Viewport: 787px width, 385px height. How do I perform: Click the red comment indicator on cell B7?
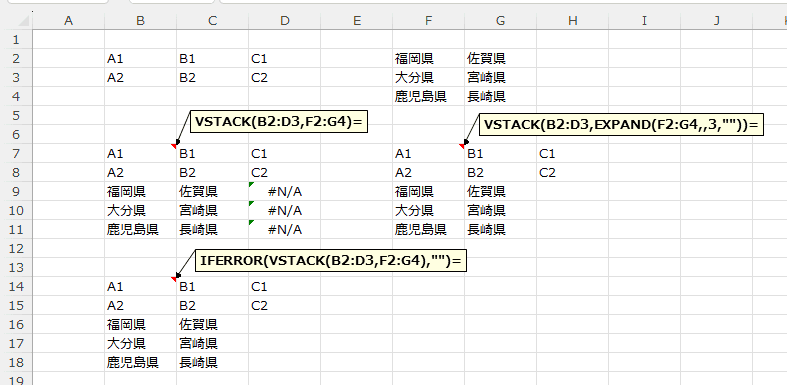click(174, 146)
